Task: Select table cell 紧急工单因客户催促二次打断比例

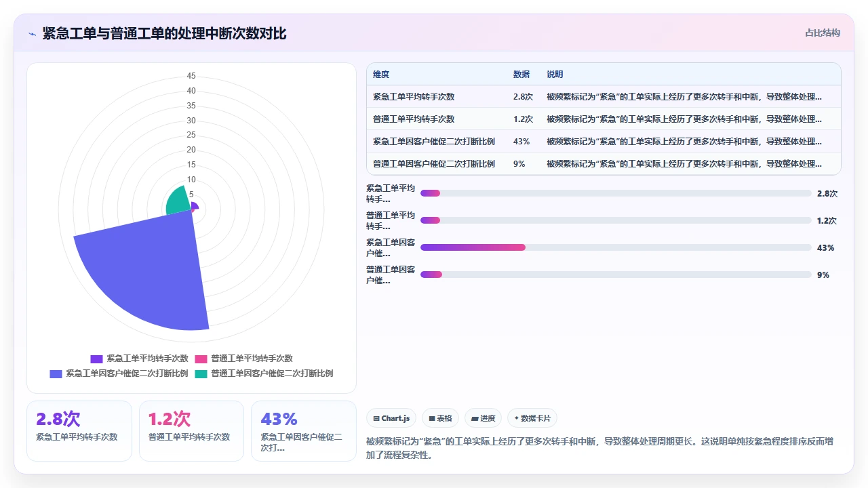Action: tap(434, 142)
